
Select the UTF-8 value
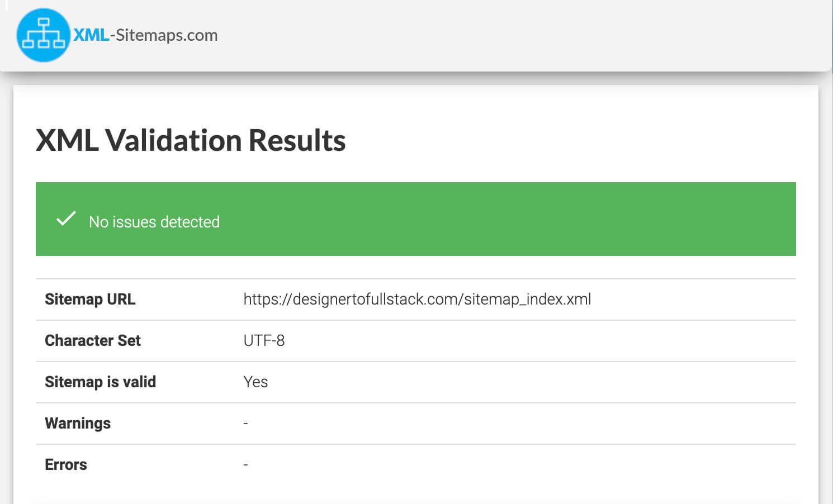[x=264, y=340]
